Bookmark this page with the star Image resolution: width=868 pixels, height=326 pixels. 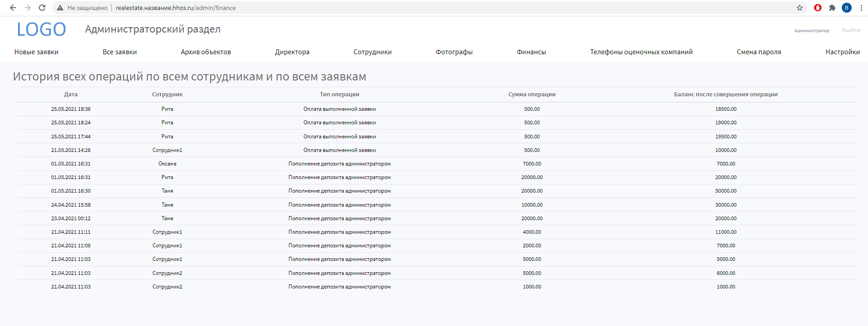[800, 8]
